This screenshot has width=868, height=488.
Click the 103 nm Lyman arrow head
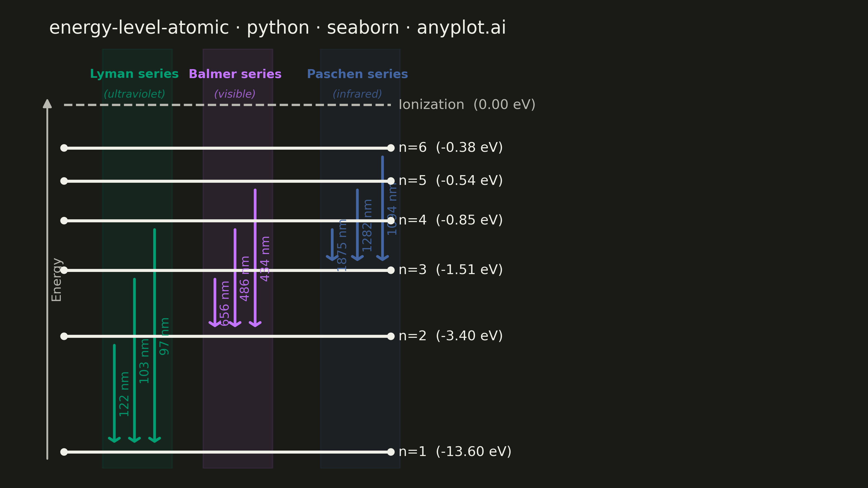click(x=135, y=439)
